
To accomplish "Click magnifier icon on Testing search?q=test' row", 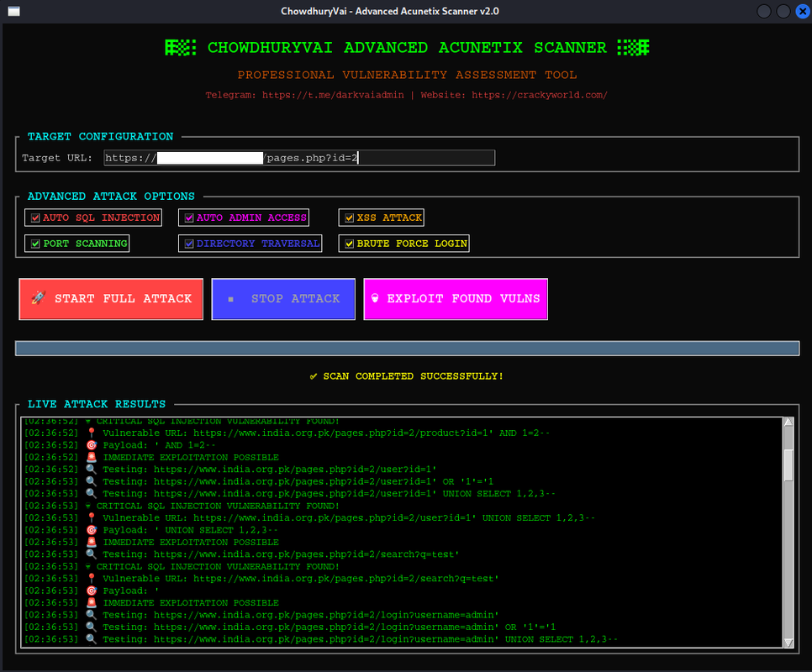I will (91, 554).
